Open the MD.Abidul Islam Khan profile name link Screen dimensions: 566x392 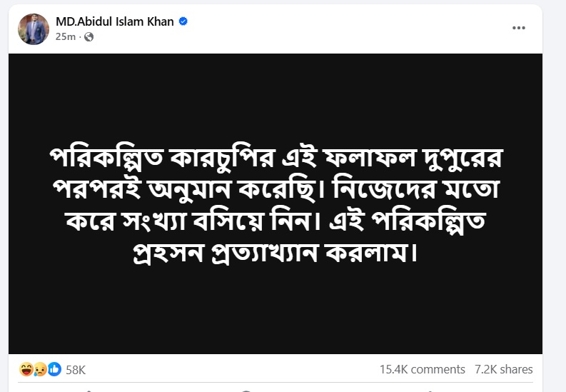[x=114, y=21]
